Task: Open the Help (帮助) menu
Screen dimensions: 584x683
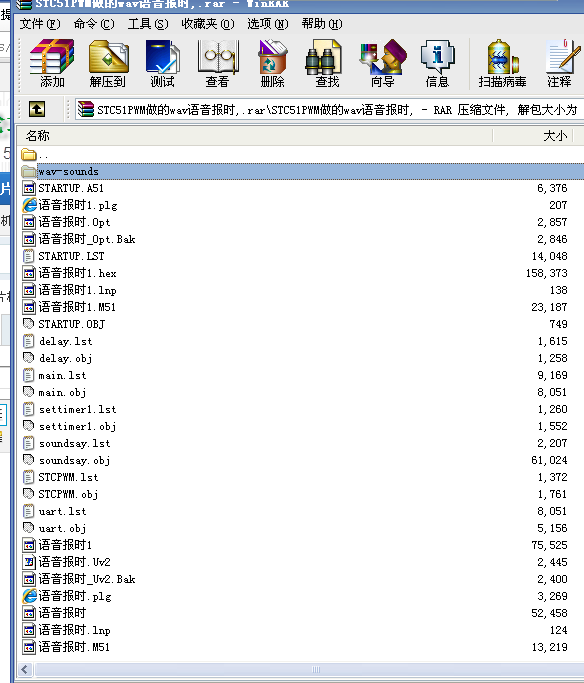Action: click(x=321, y=24)
